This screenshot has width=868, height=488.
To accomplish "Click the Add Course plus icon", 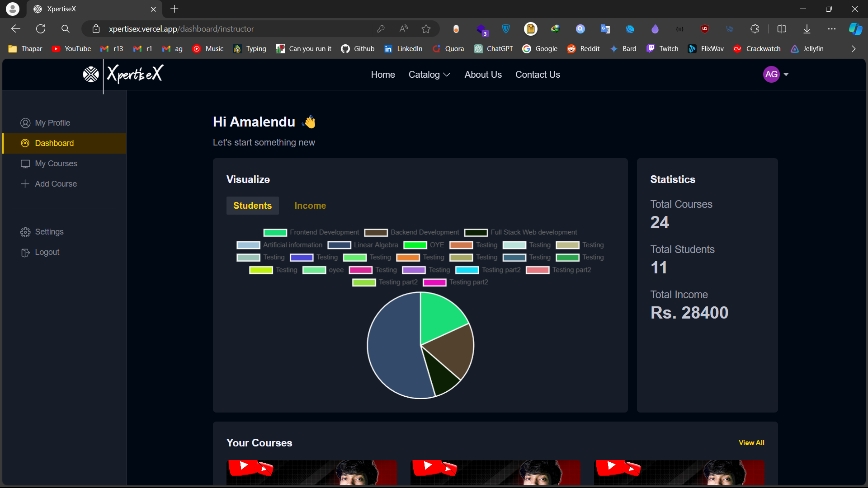I will coord(25,184).
